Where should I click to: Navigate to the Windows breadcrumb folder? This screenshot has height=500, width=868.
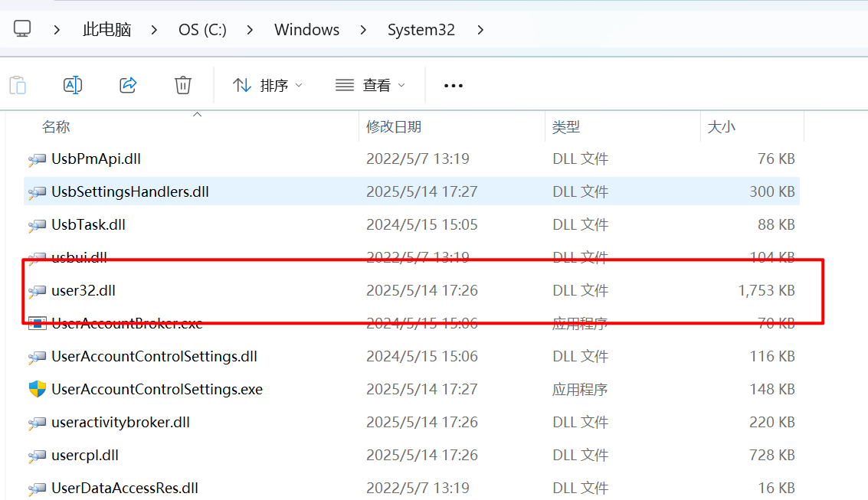tap(306, 31)
